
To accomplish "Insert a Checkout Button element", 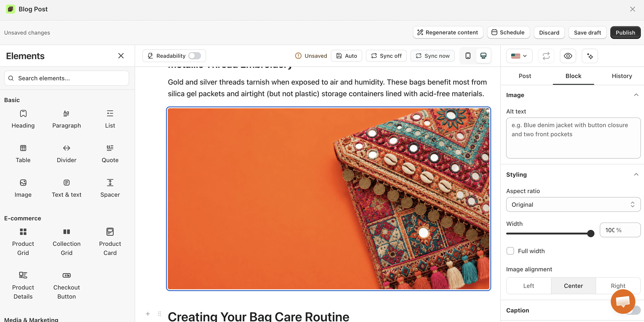I will [x=67, y=285].
